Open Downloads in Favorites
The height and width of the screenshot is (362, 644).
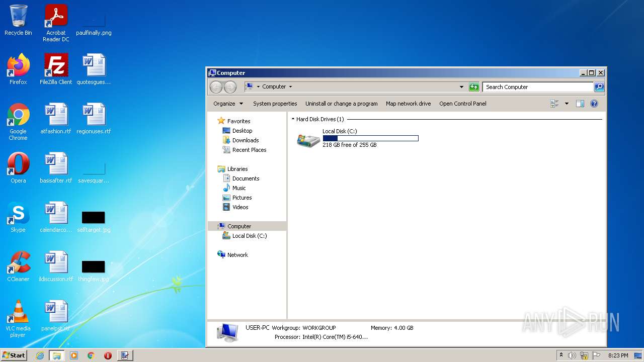pos(246,140)
